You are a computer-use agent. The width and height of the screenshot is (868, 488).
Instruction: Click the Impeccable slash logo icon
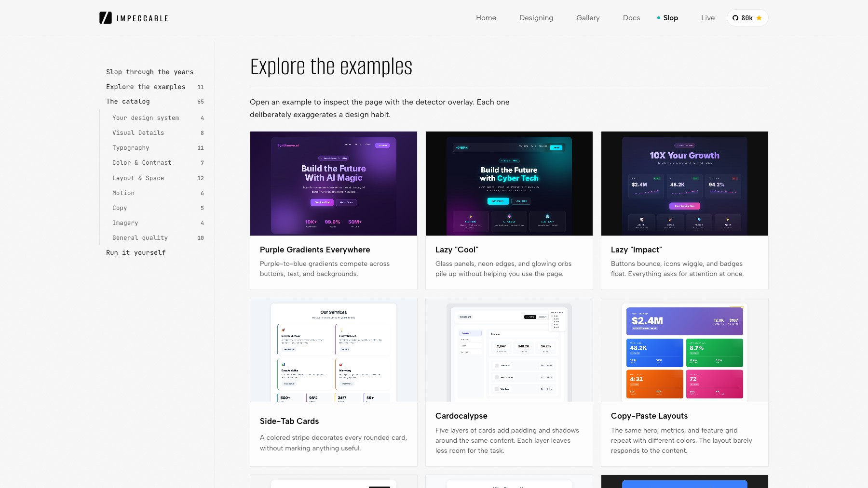tap(106, 18)
